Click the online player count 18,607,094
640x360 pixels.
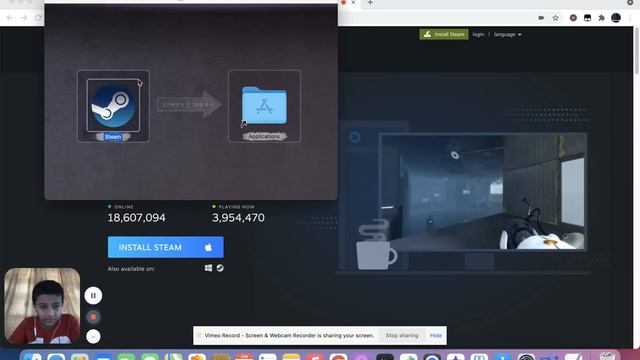pos(136,218)
